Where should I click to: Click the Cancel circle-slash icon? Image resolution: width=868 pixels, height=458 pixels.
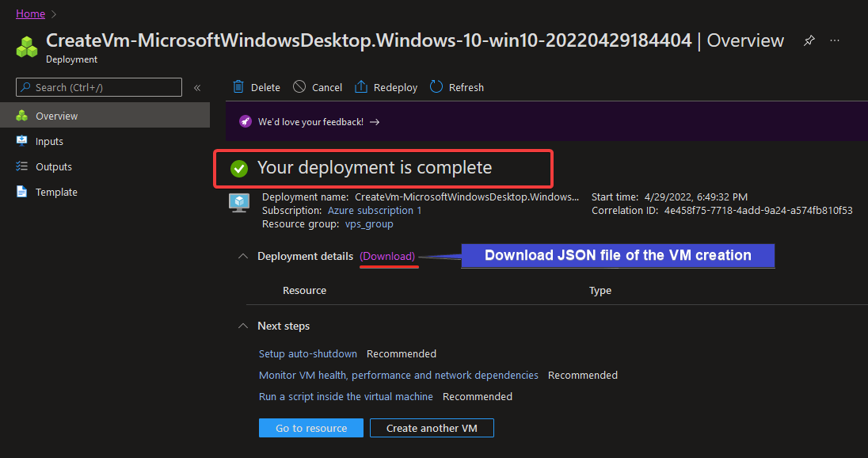click(299, 87)
